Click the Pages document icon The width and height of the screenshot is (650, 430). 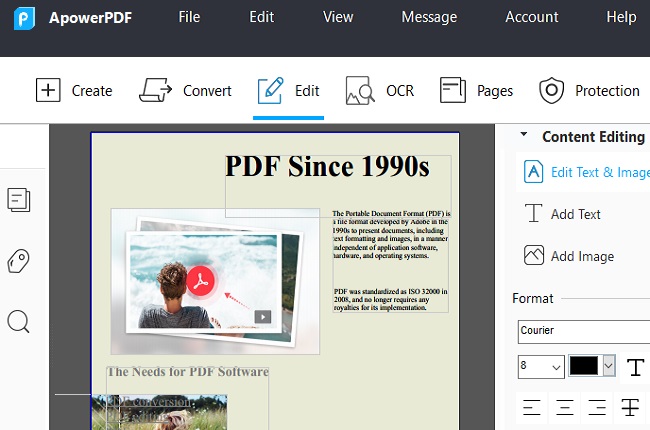453,90
